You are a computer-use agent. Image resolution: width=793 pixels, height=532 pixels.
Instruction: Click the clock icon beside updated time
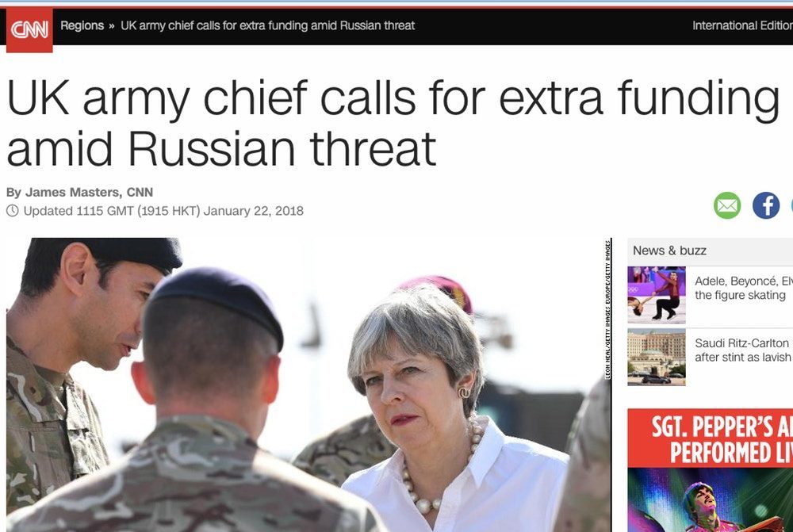click(x=13, y=211)
